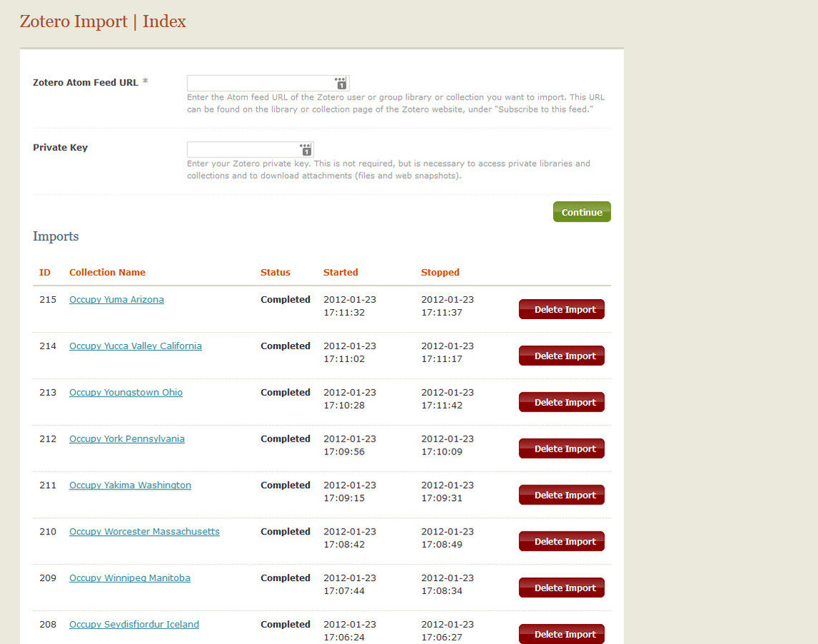Click the Zotero Import | Index page title
This screenshot has height=644, width=818.
pos(103,21)
